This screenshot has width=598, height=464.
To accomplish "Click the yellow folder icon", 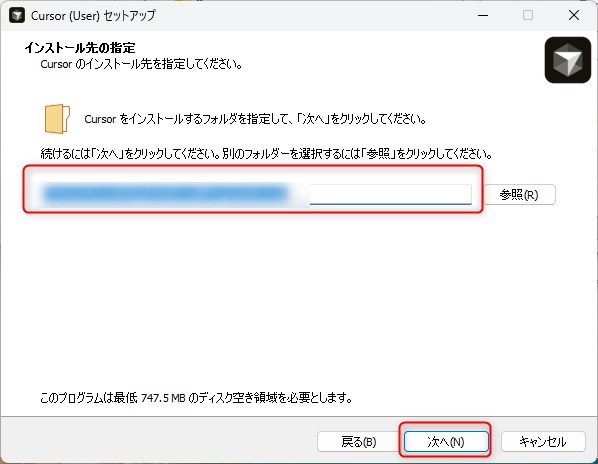I will pos(57,119).
